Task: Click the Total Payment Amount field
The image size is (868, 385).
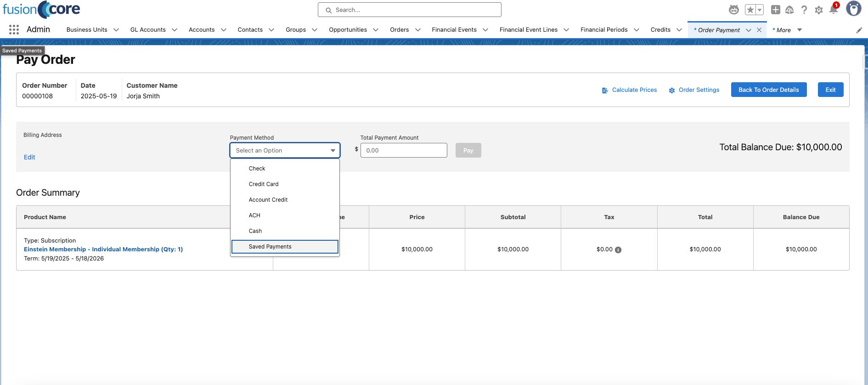Action: coord(404,151)
